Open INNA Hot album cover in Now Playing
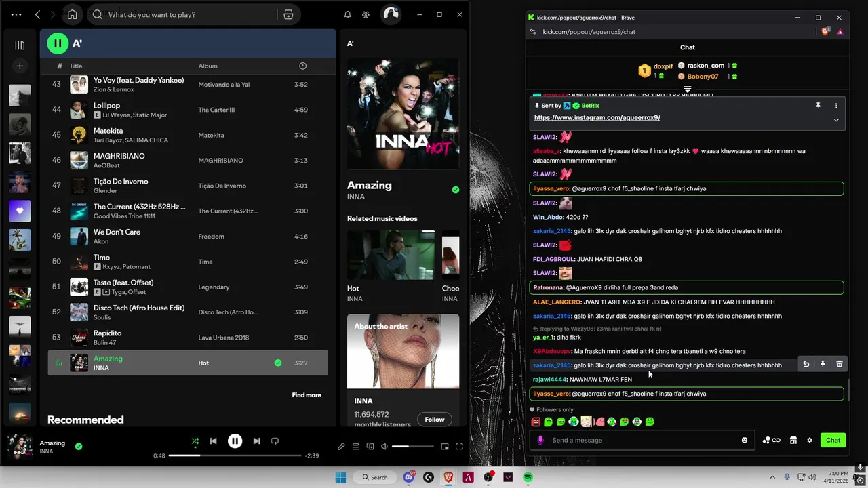This screenshot has width=868, height=488. 403,113
